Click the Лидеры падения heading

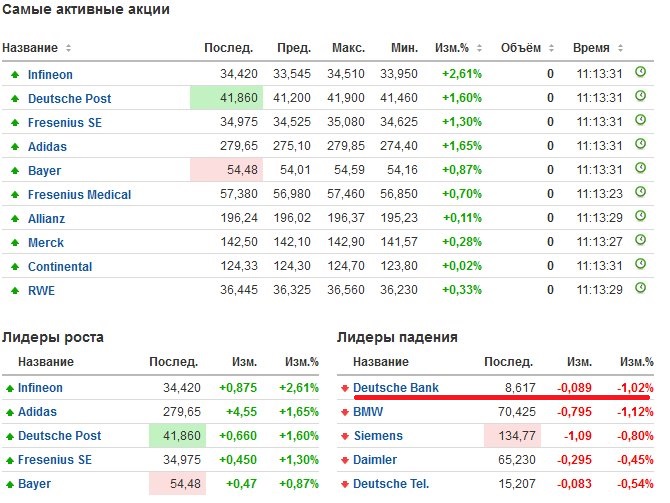click(x=397, y=337)
